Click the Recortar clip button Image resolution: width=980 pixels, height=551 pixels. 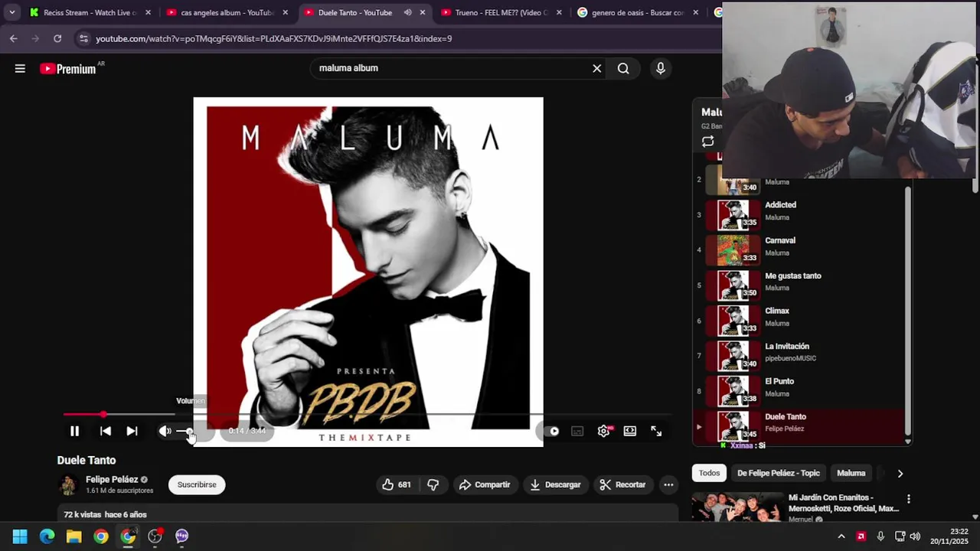point(623,484)
